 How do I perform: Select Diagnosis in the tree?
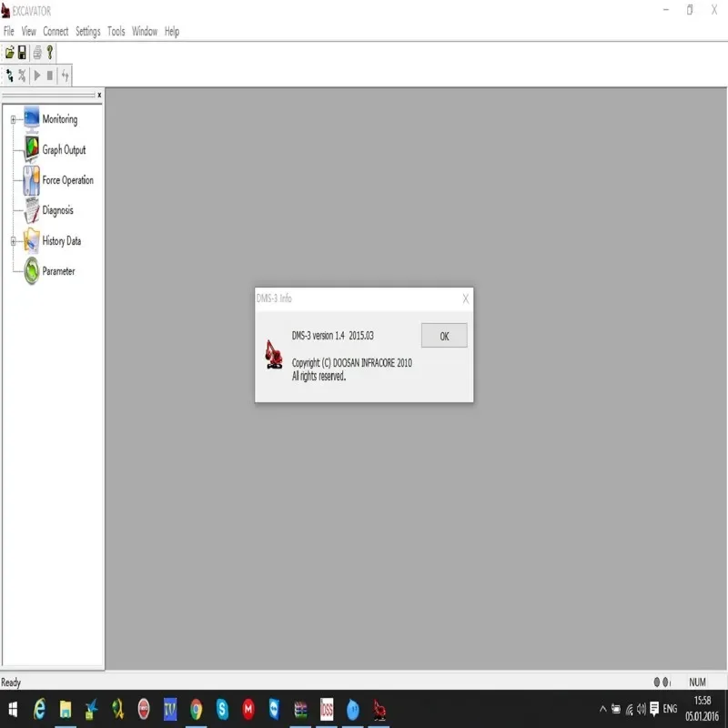coord(57,210)
